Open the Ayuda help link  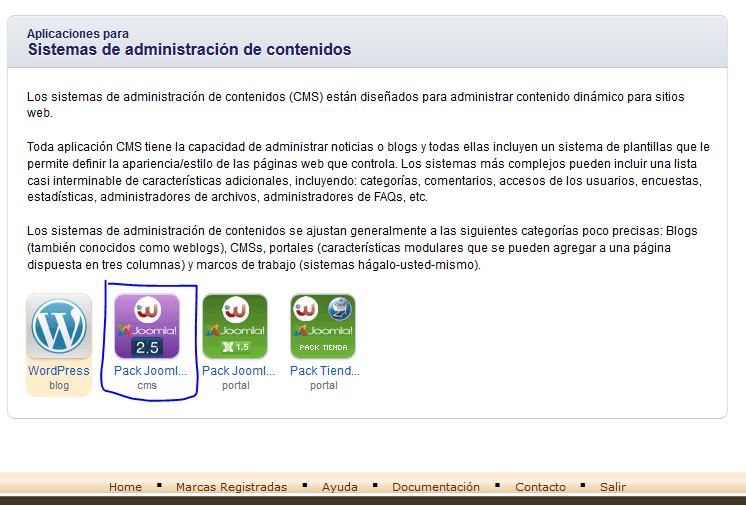[x=340, y=487]
